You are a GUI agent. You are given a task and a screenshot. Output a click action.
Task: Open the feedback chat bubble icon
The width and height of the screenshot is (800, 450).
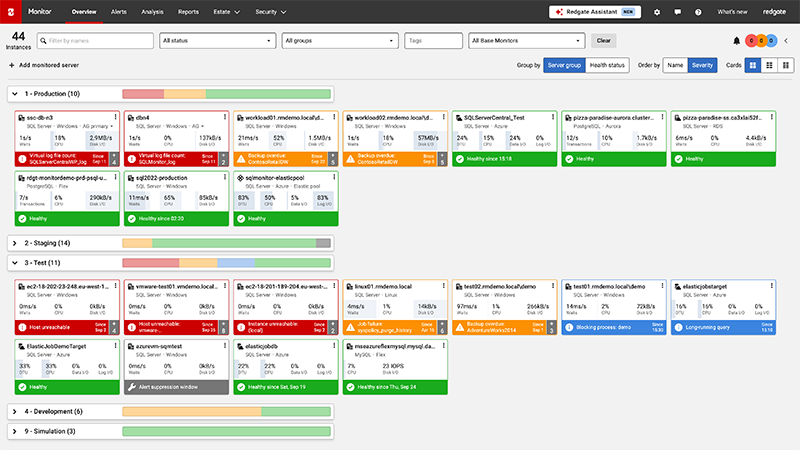coord(678,12)
